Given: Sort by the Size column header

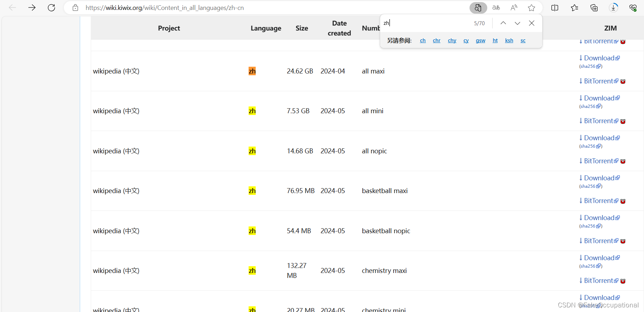Looking at the screenshot, I should pos(302,28).
